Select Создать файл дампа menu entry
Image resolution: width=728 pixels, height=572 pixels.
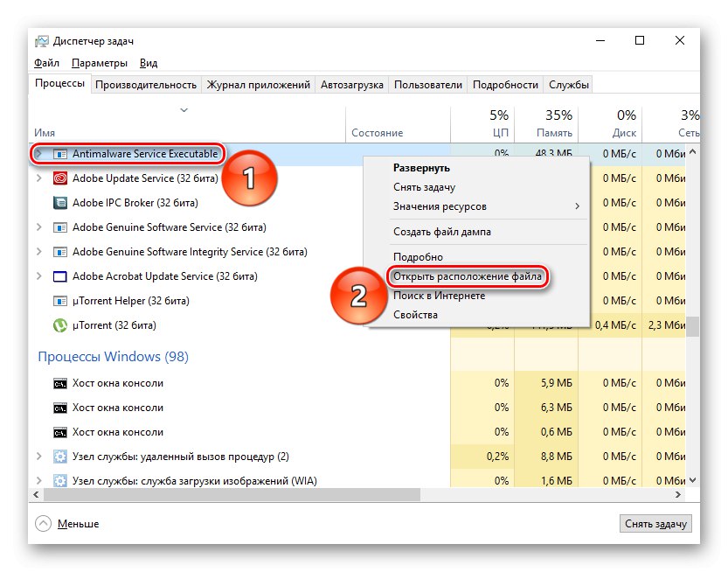[x=442, y=232]
